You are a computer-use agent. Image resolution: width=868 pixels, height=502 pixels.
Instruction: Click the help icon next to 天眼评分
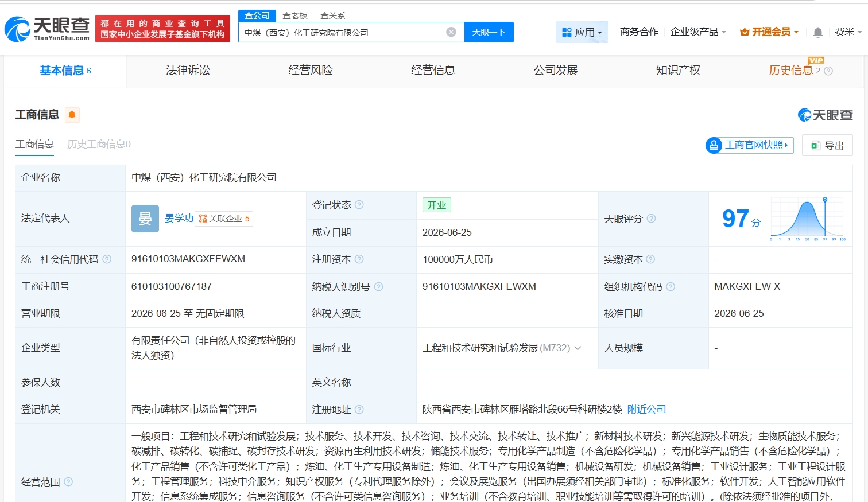pyautogui.click(x=651, y=219)
